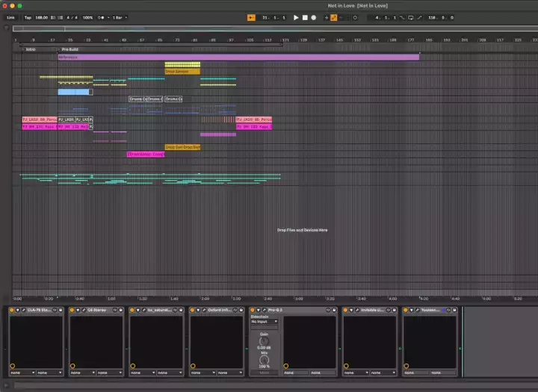Select the yellow Drop Zampler clip
Viewport: 538px width, 392px height.
pos(182,72)
